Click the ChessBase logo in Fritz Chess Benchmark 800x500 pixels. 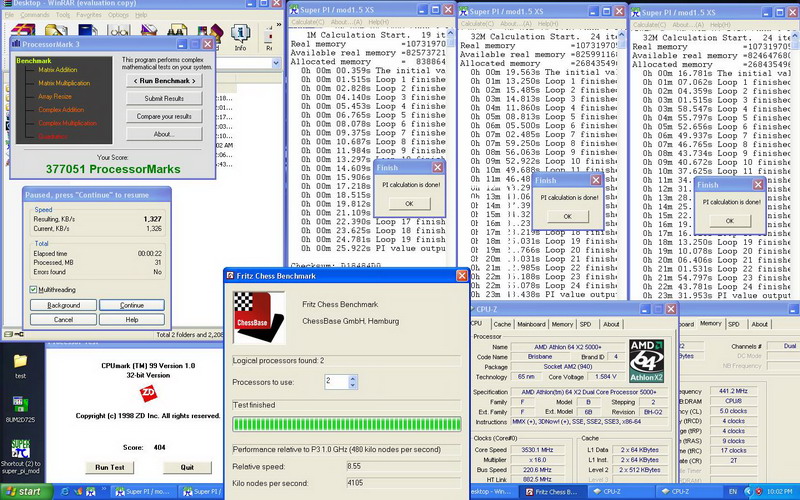259,317
